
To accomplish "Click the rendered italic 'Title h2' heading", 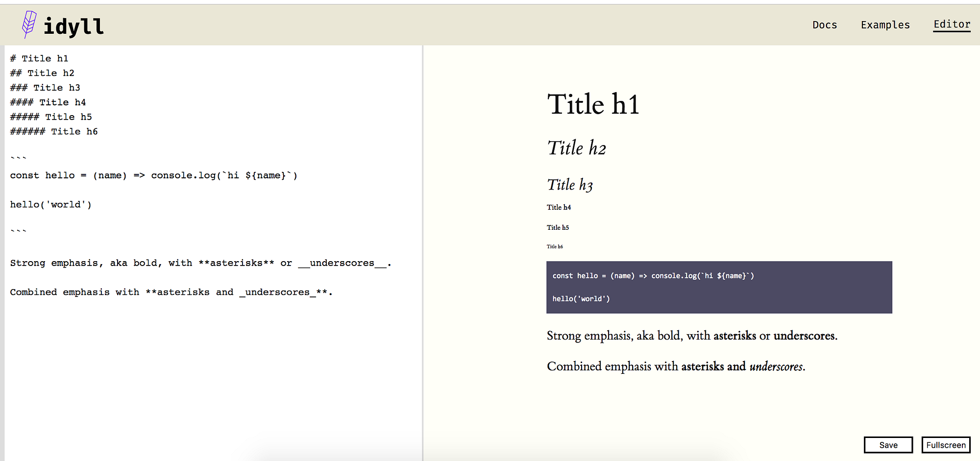I will click(577, 148).
